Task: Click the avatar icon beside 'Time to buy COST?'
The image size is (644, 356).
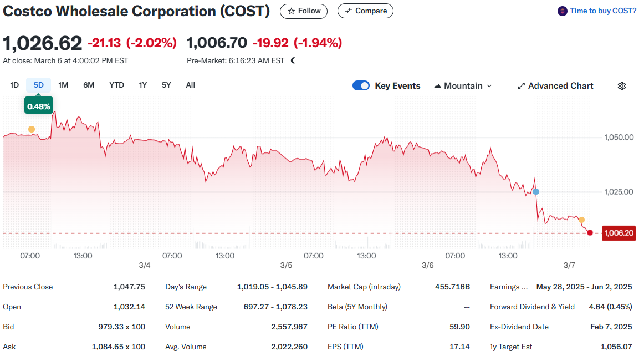Action: click(563, 11)
